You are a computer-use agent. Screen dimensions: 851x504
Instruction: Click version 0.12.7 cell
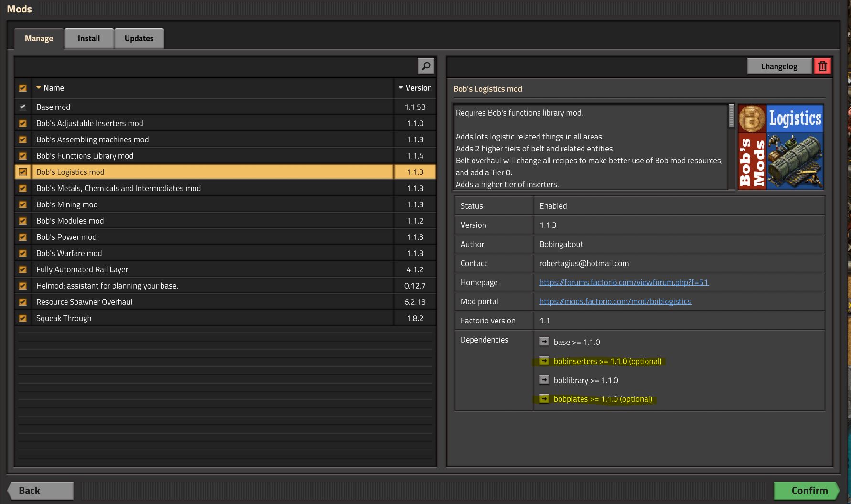tap(415, 286)
